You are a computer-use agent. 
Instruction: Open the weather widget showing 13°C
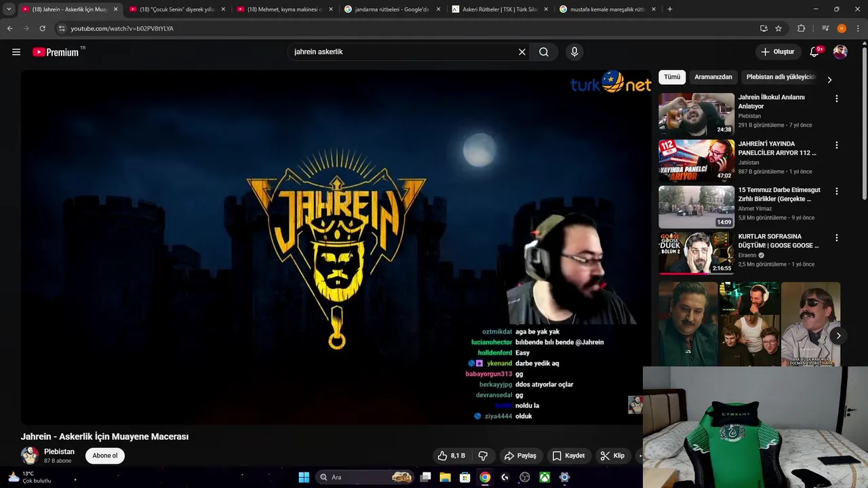click(29, 477)
